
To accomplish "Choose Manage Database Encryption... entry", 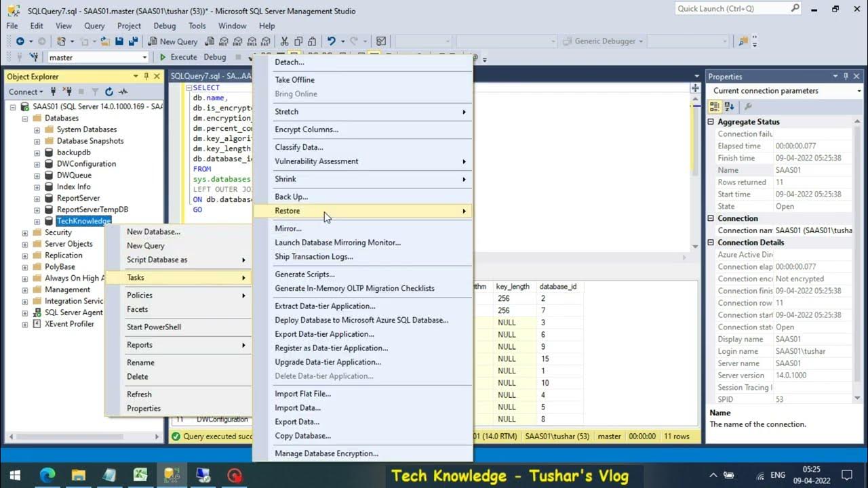I will 363,454.
